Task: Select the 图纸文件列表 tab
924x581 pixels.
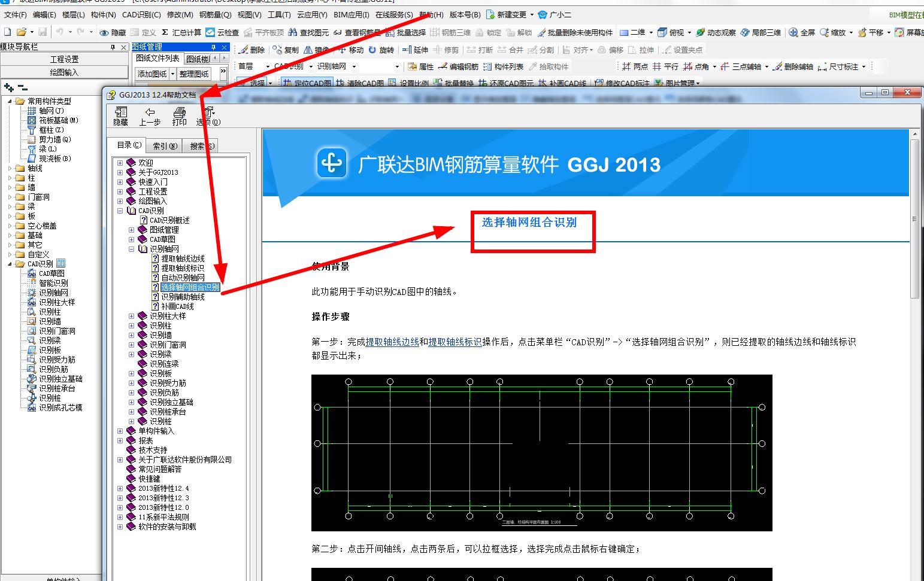Action: (157, 58)
